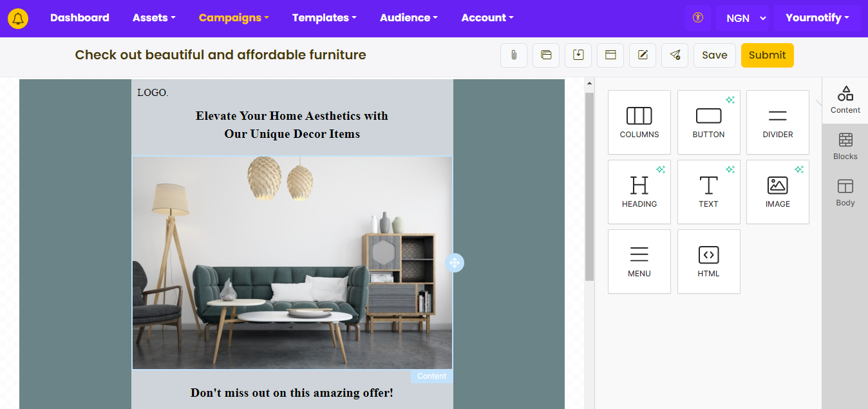The height and width of the screenshot is (409, 868).
Task: Click the yellow Submit button
Action: 768,55
